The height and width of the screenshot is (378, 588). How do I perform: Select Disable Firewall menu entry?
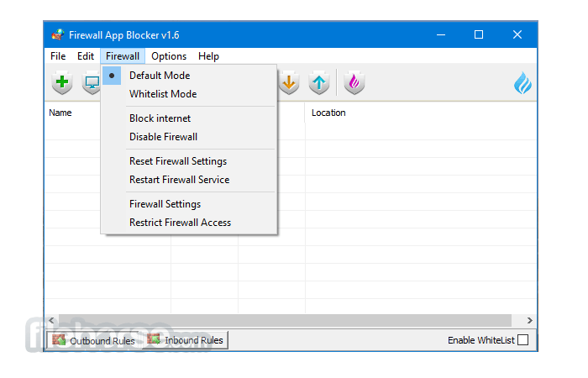click(189, 136)
